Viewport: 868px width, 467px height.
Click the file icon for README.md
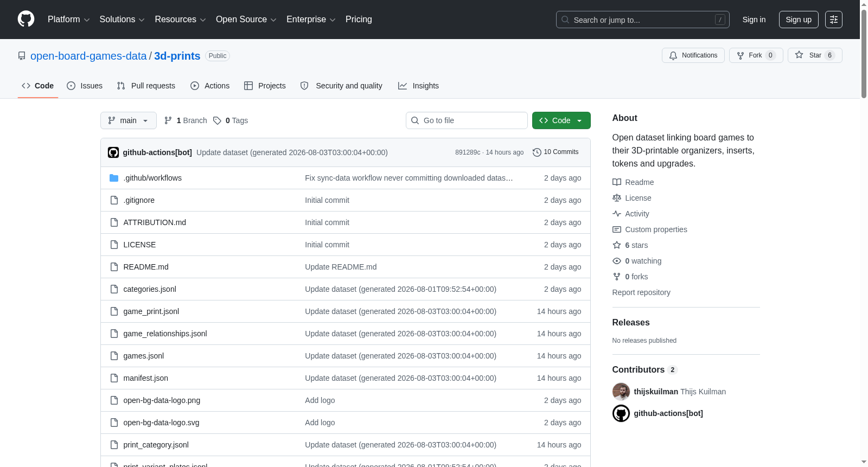(x=114, y=267)
